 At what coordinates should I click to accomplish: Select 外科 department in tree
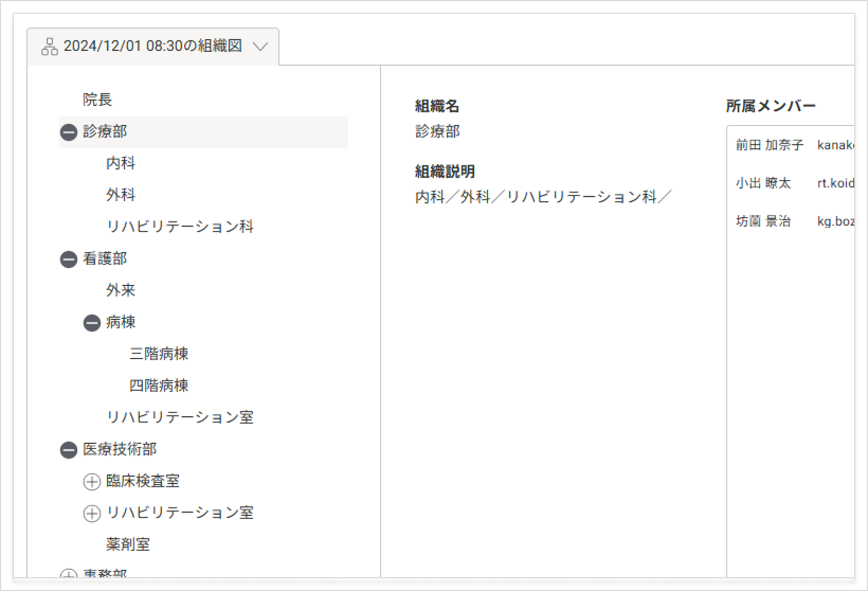click(121, 195)
